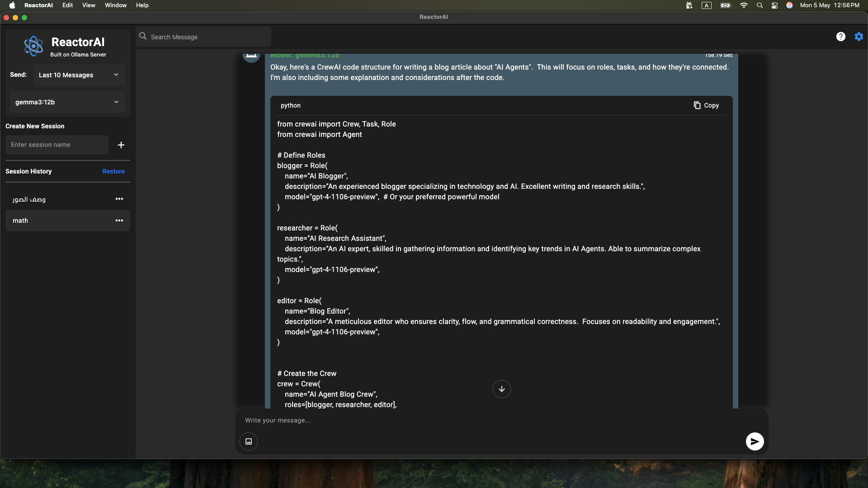This screenshot has height=488, width=868.
Task: Open the gemma3:12b model dropdown
Action: tap(67, 102)
